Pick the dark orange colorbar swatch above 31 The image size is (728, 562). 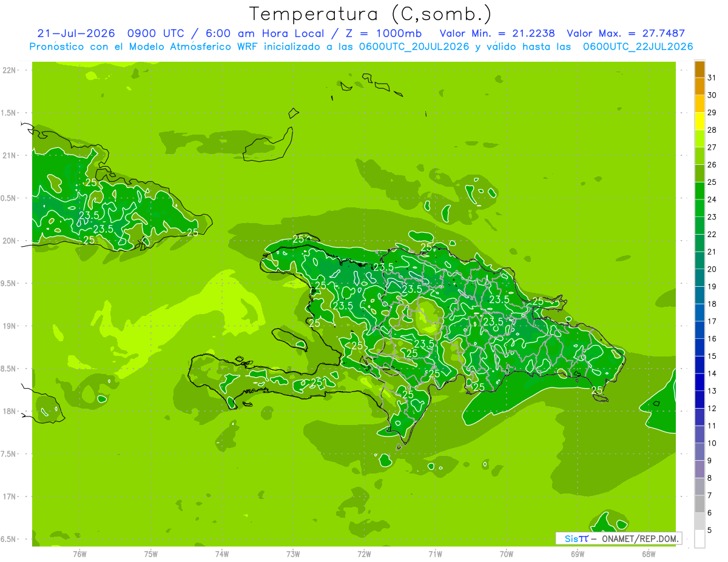(699, 69)
